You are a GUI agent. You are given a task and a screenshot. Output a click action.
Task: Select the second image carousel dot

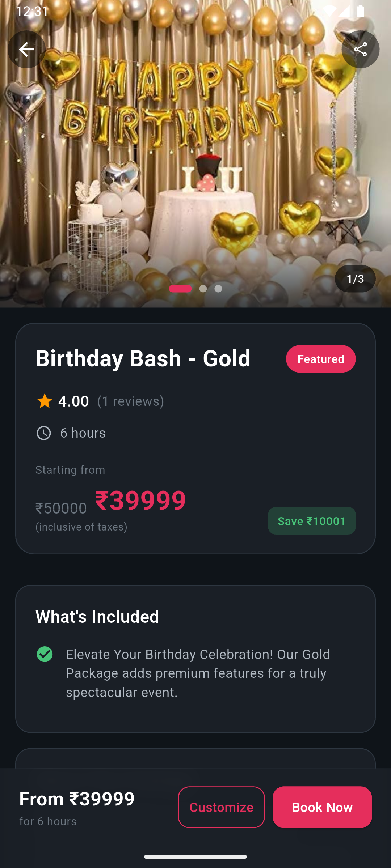pos(203,289)
